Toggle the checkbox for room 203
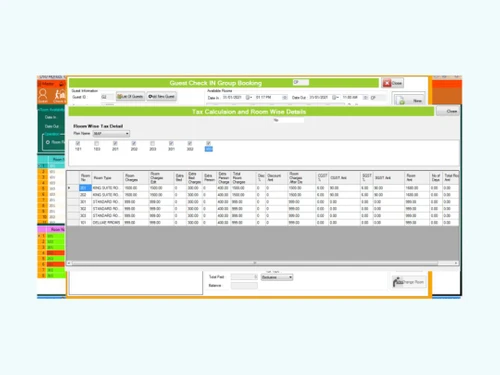This screenshot has width=500, height=375. click(x=152, y=143)
